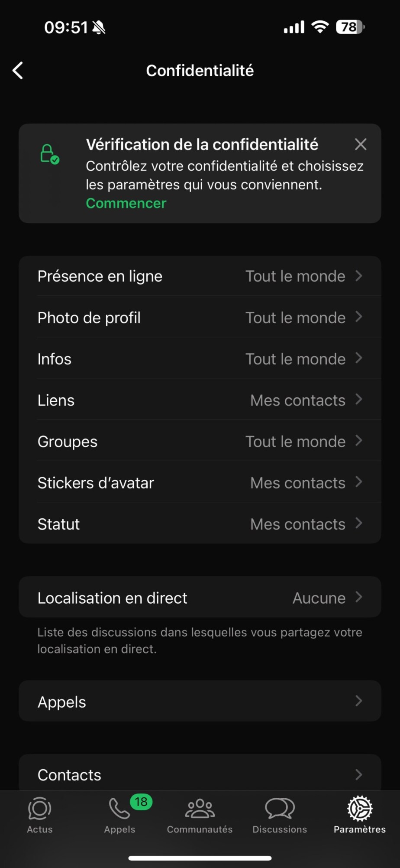Select the Paramètres gear tab
This screenshot has height=868, width=400.
click(x=360, y=809)
